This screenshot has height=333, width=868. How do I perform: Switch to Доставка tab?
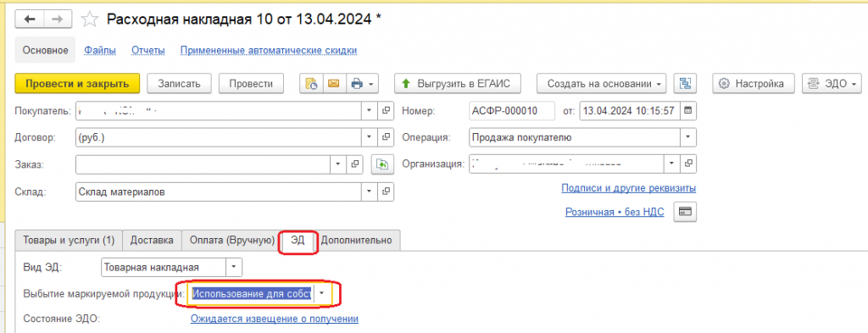pyautogui.click(x=152, y=240)
